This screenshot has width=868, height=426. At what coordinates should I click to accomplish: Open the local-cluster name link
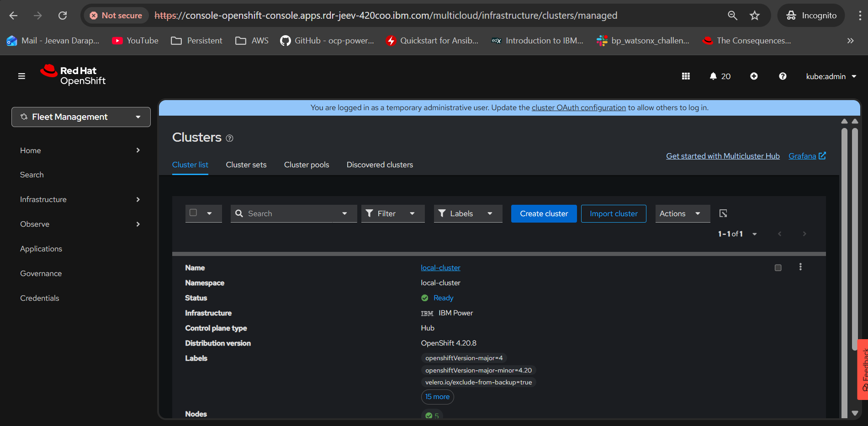tap(440, 268)
